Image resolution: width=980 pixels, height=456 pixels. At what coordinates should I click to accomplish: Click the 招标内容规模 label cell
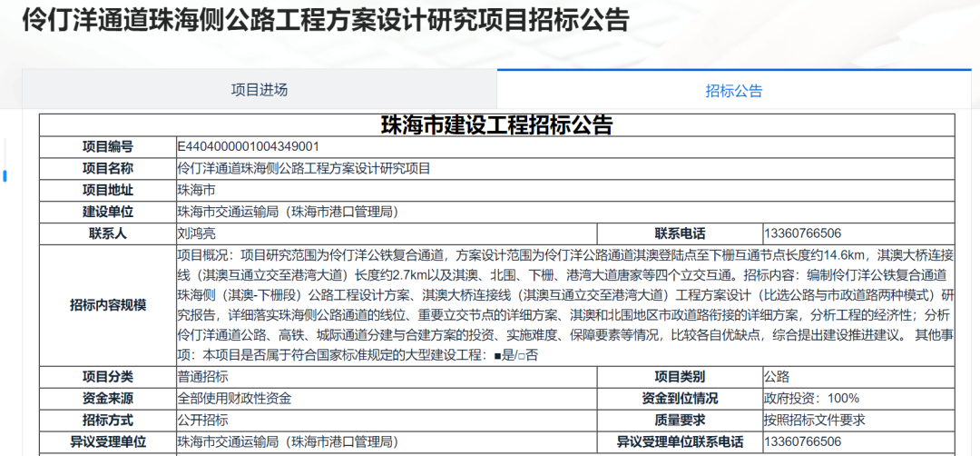[107, 305]
